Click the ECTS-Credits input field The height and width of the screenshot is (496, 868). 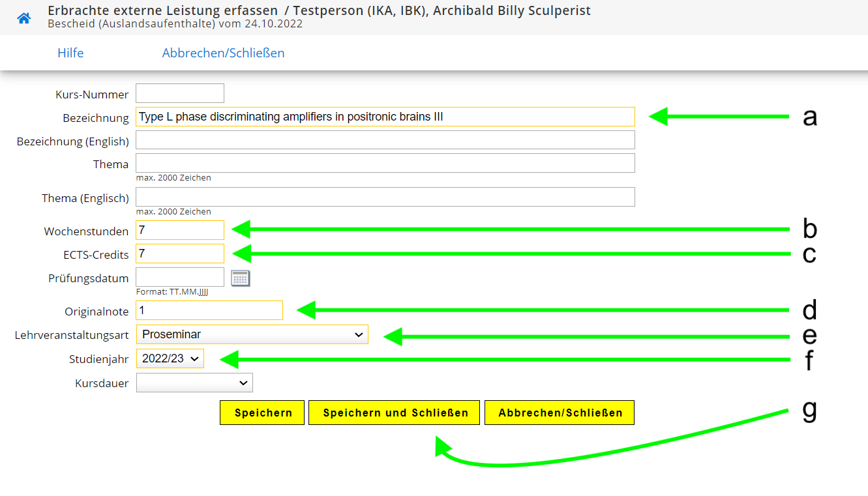[180, 254]
